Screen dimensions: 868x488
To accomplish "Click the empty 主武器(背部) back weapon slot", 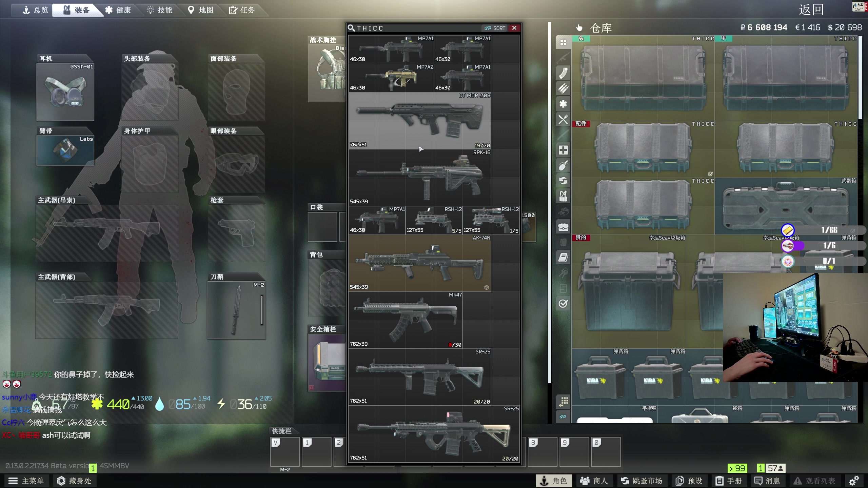I will tap(106, 310).
